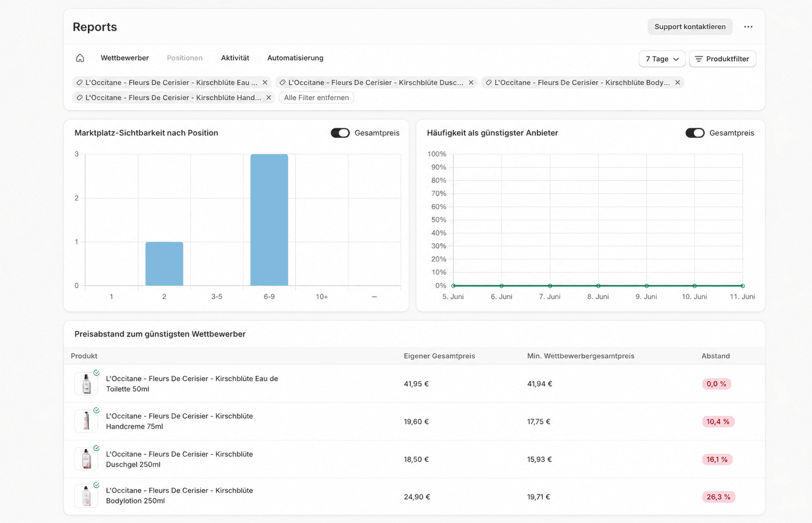
Task: Click the filter lines icon in Produktfilter
Action: pos(699,59)
